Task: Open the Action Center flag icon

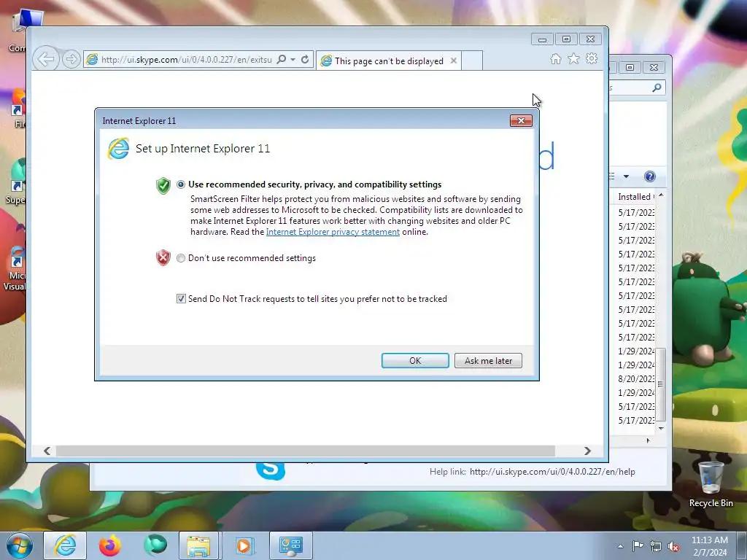Action: point(638,546)
